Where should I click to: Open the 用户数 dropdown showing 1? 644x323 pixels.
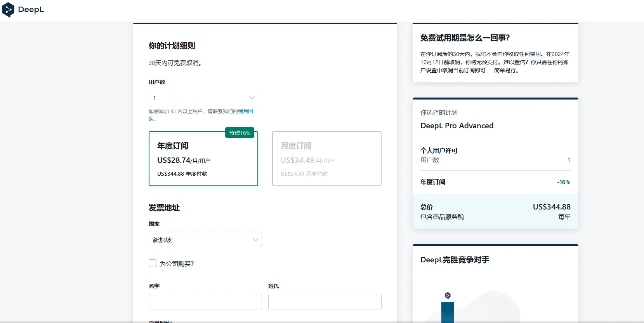tap(203, 98)
